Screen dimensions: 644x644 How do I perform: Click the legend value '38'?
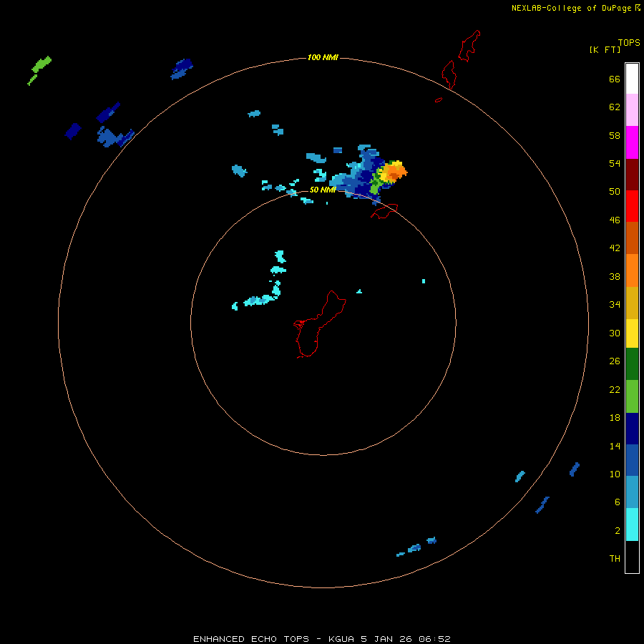coord(615,276)
